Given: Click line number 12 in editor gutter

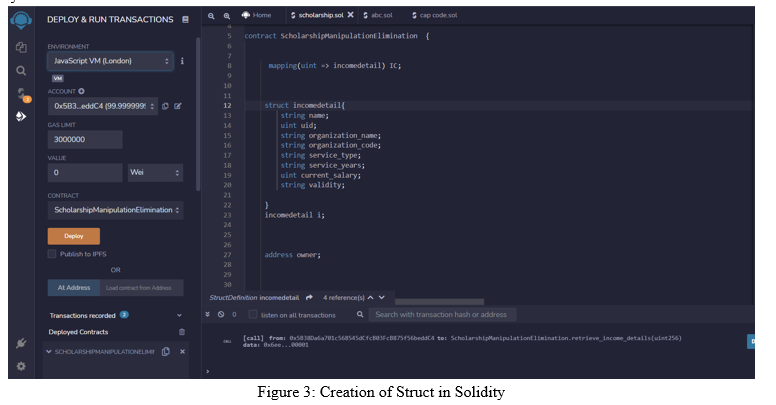Looking at the screenshot, I should tap(227, 105).
